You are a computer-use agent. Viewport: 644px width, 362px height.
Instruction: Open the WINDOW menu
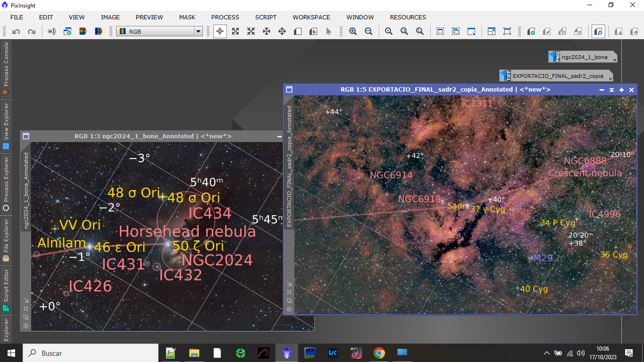point(360,17)
